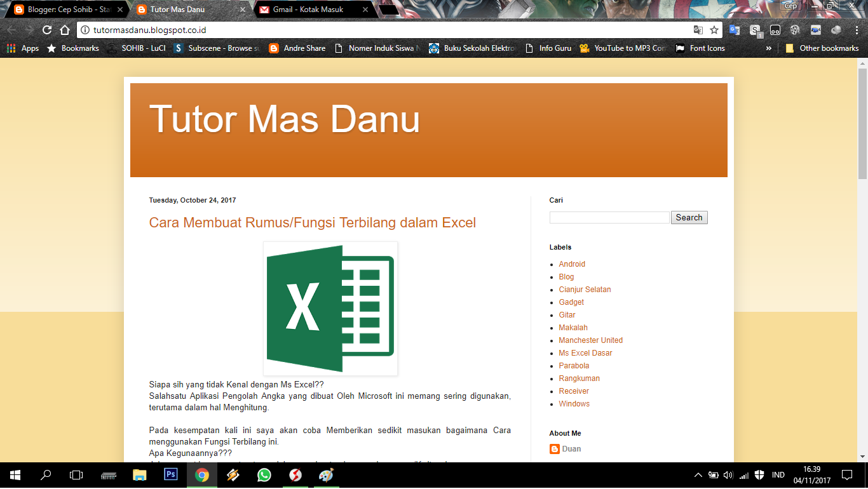The height and width of the screenshot is (489, 868).
Task: Open the Andre Share bookmark
Action: 297,48
